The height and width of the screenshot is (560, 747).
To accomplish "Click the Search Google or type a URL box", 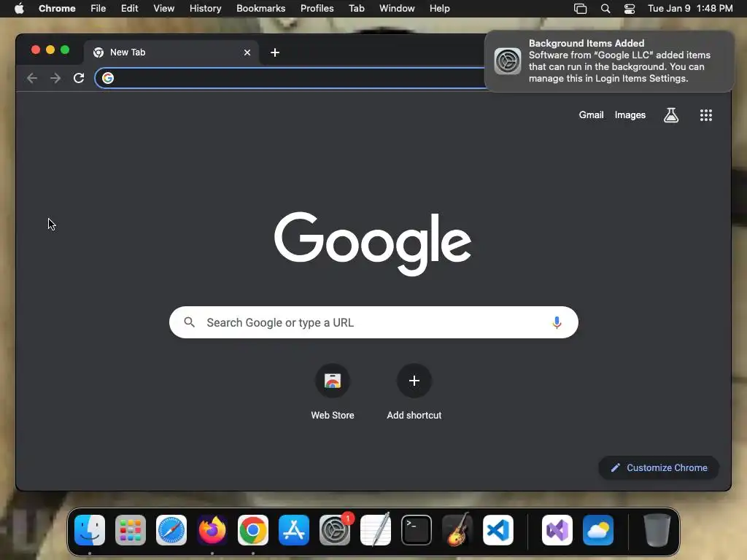I will click(x=373, y=322).
